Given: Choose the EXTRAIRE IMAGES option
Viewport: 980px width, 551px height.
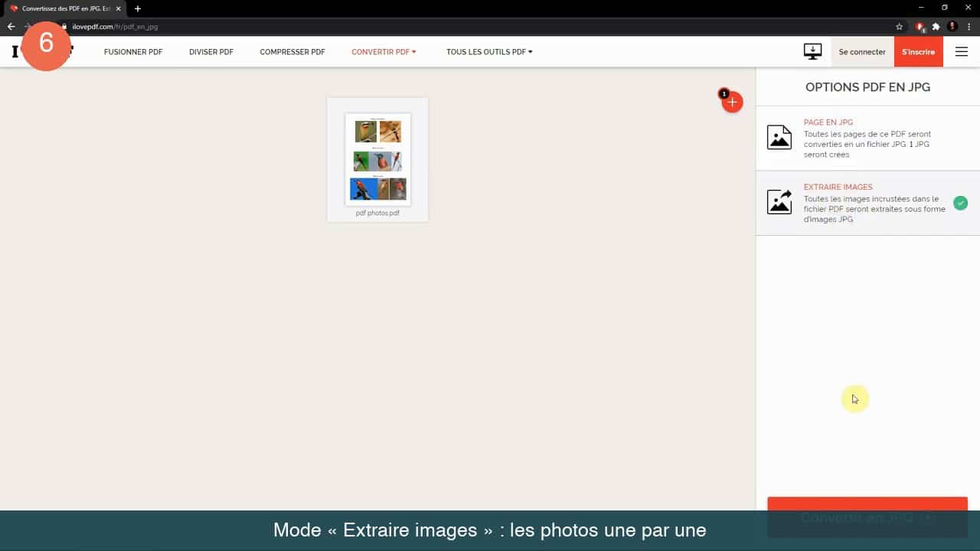Looking at the screenshot, I should [x=867, y=203].
